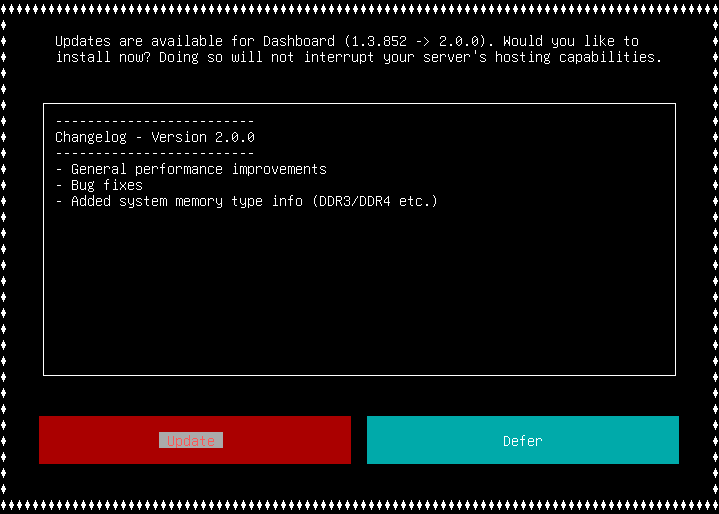Click the diamond border on the left edge
Image resolution: width=719 pixels, height=514 pixels.
(x=5, y=257)
